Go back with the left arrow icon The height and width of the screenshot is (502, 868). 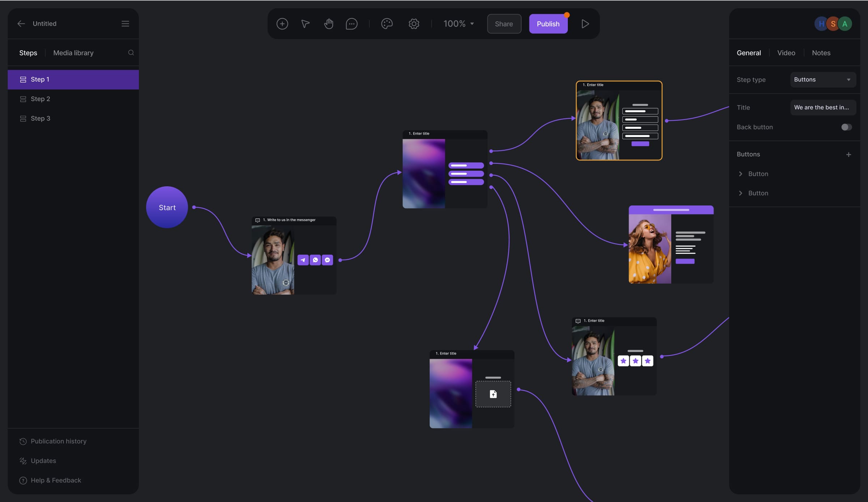point(21,24)
